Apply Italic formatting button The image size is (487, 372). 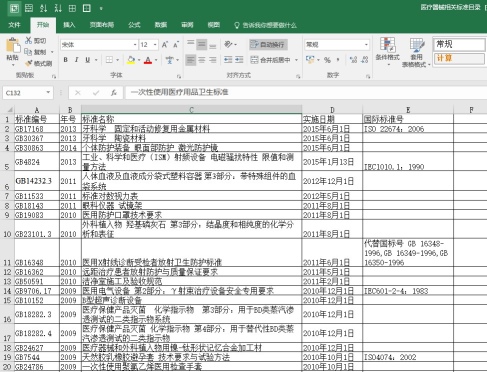click(76, 60)
